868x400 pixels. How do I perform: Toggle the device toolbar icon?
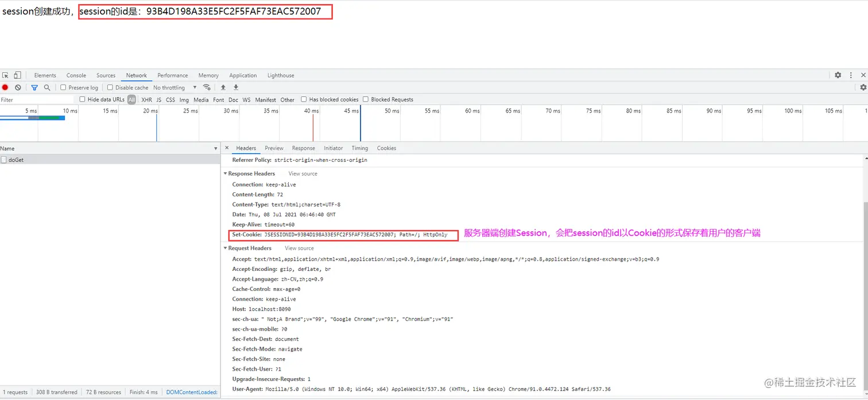tap(17, 75)
